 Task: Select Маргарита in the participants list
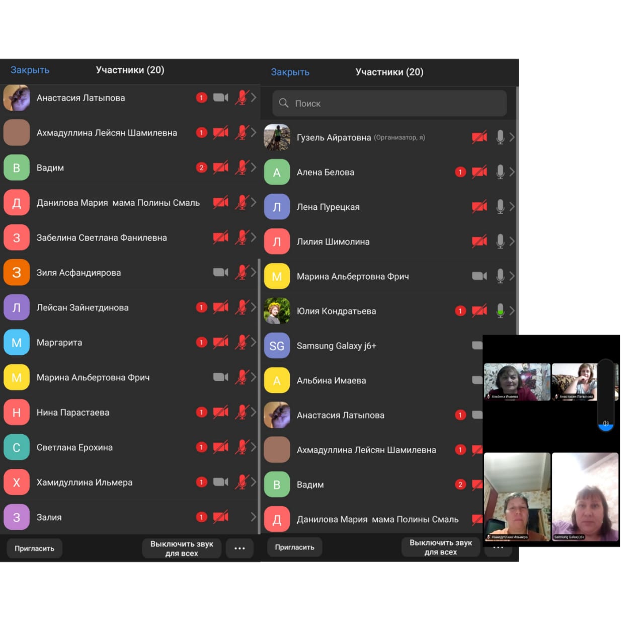[59, 342]
